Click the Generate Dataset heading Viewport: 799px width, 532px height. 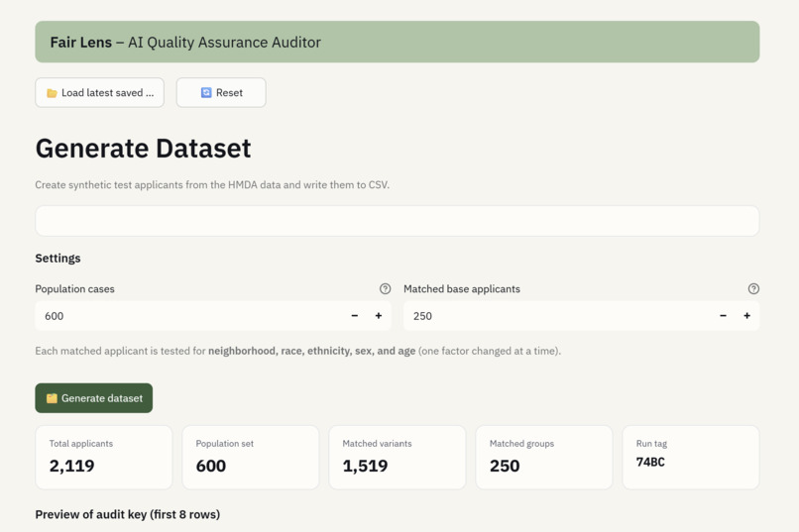(143, 149)
